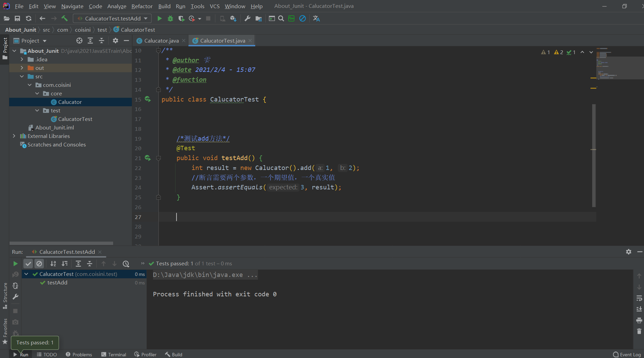Screen dimensions: 644x358
Task: Print console output with printer icon
Action: click(639, 320)
